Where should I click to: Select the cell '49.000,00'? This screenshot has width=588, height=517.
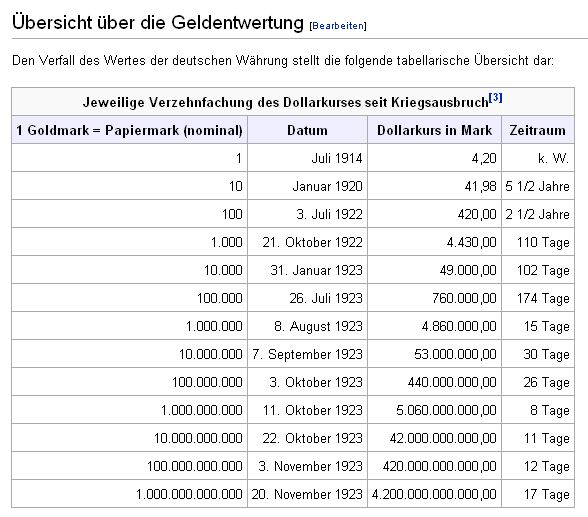[x=434, y=270]
